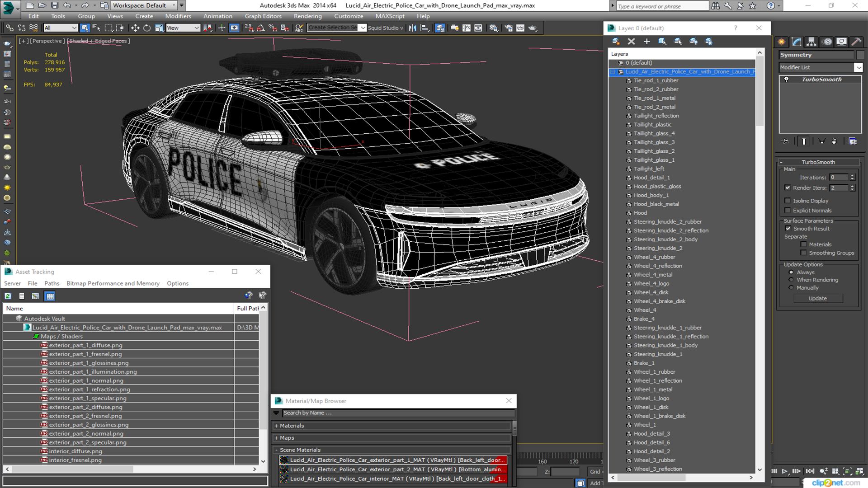The image size is (868, 488).
Task: Open the Rendering menu
Action: pos(307,16)
